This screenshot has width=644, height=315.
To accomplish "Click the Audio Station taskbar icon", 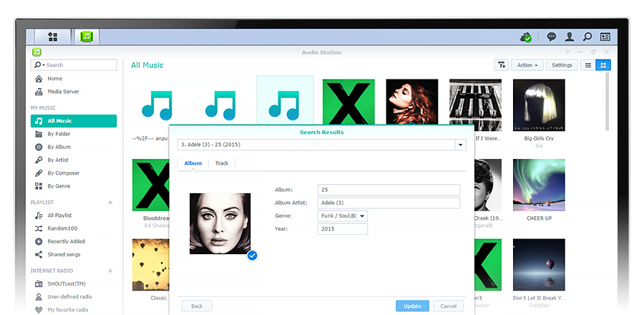I will [x=87, y=37].
